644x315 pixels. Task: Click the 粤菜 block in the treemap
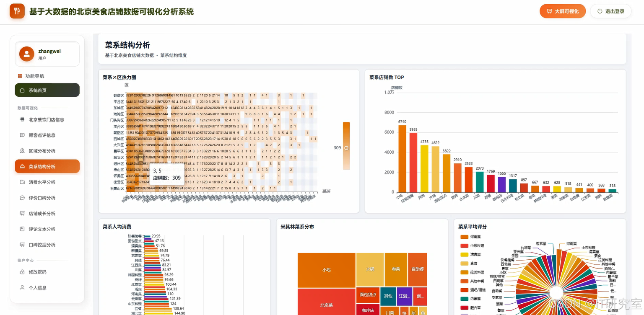[x=396, y=269]
